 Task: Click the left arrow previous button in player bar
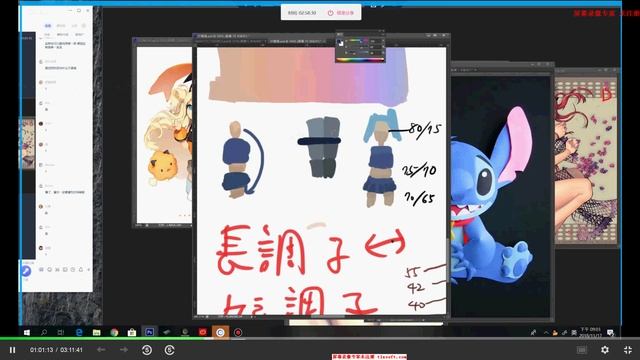tap(101, 350)
